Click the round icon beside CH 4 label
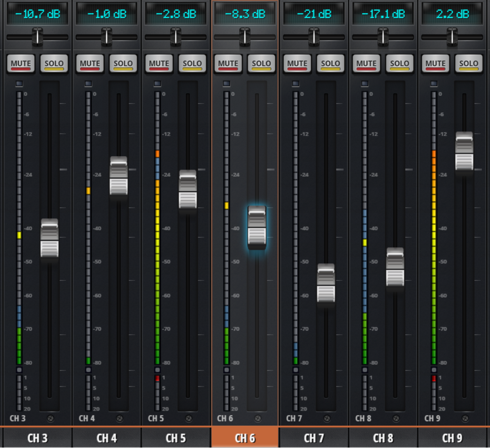Image resolution: width=490 pixels, height=448 pixels. (119, 418)
